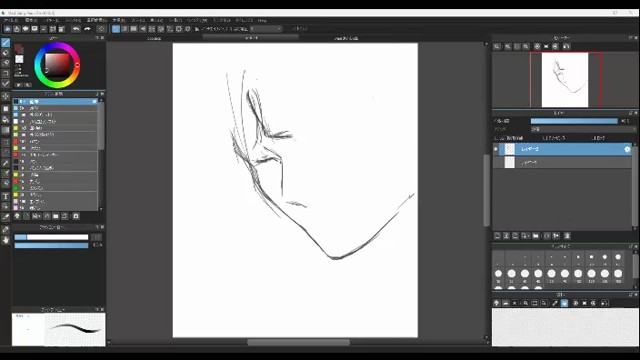Add a layer folder in layer panel
Viewport: 640px width, 360px height.
pos(536,236)
